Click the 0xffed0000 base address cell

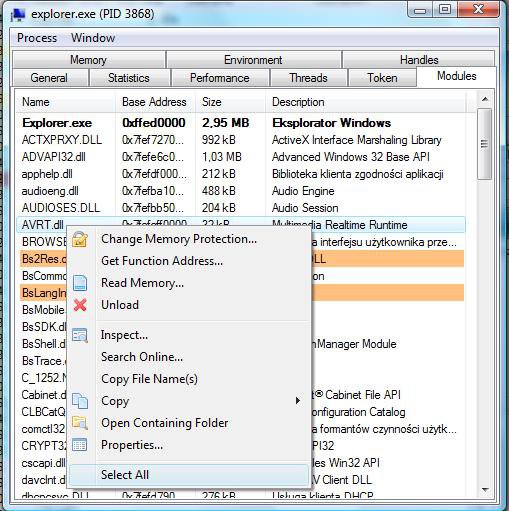154,123
